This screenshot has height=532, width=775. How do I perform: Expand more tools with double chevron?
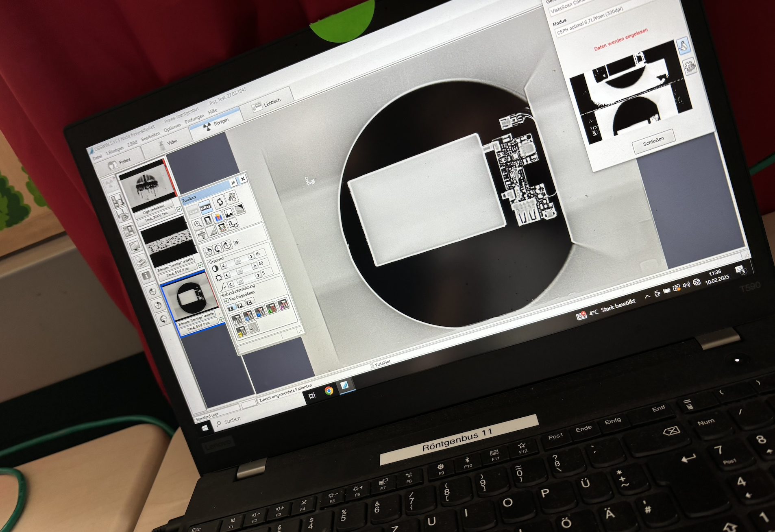pyautogui.click(x=237, y=242)
